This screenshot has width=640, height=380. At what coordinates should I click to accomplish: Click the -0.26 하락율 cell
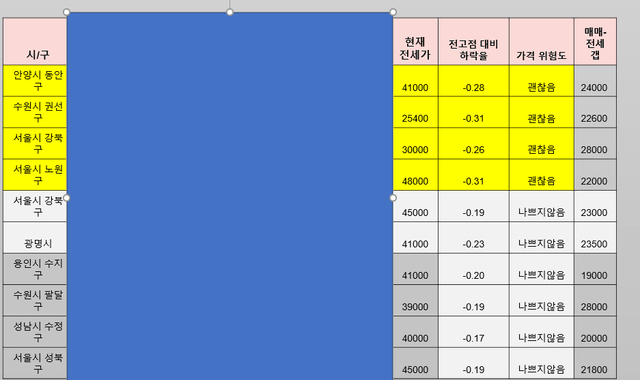point(473,144)
